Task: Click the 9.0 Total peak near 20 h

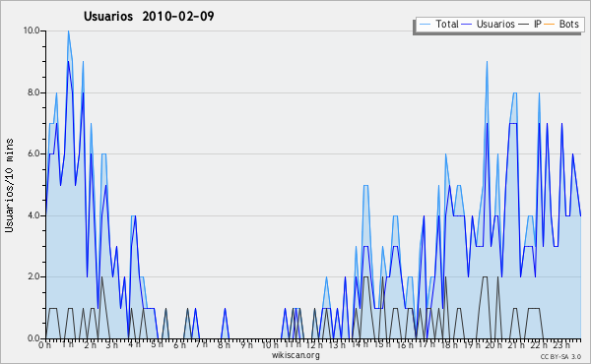Action: pyautogui.click(x=487, y=62)
